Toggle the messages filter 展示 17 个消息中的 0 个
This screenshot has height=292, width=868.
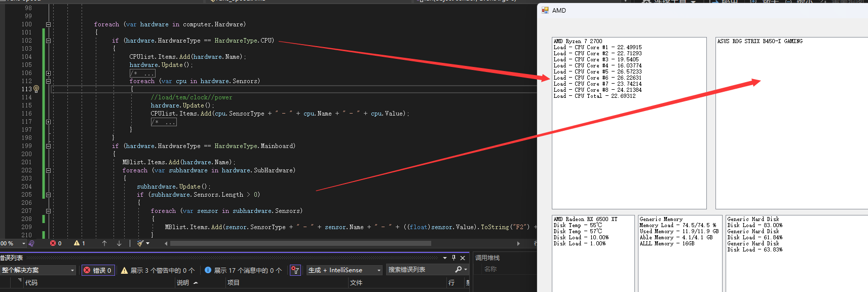coord(243,270)
